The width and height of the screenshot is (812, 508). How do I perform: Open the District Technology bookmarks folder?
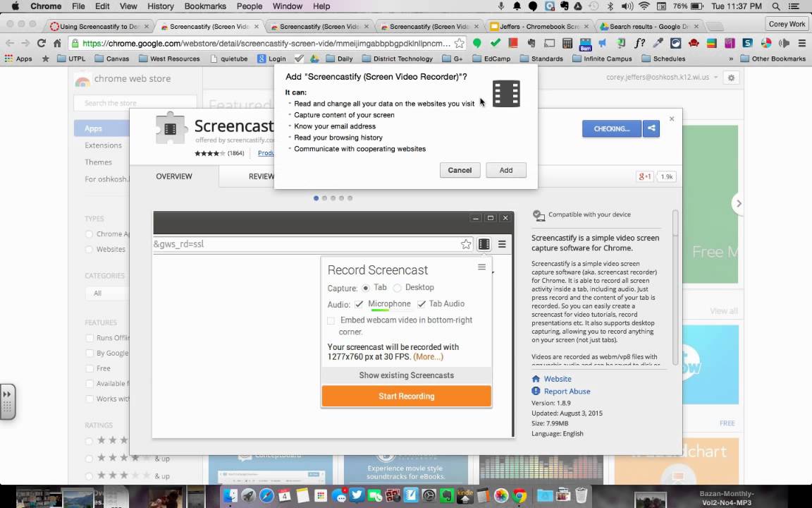398,59
